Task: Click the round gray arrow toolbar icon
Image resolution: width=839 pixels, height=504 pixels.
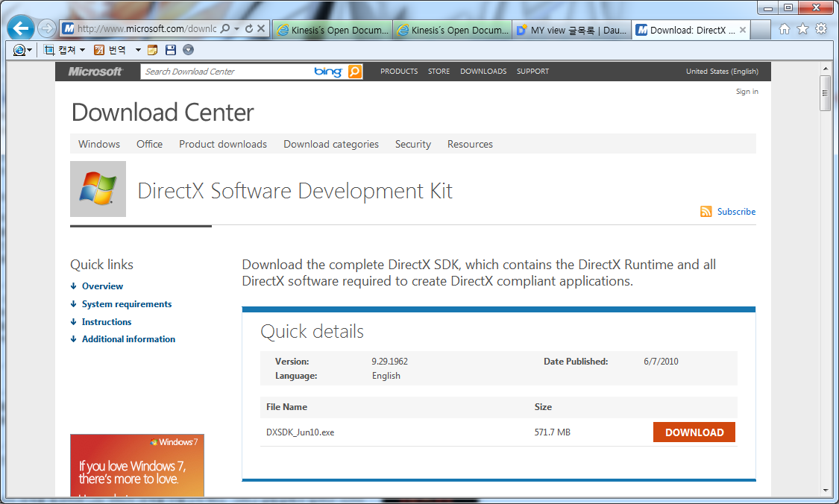Action: tap(189, 50)
